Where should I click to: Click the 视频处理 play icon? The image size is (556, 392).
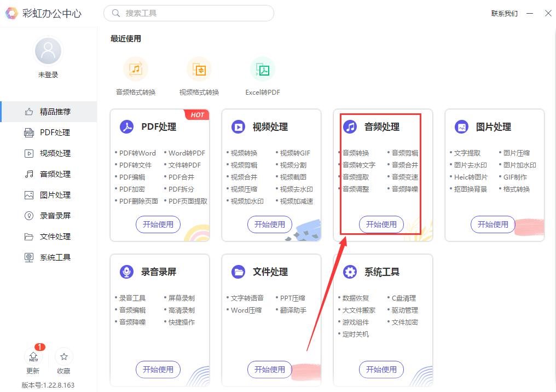[x=238, y=126]
